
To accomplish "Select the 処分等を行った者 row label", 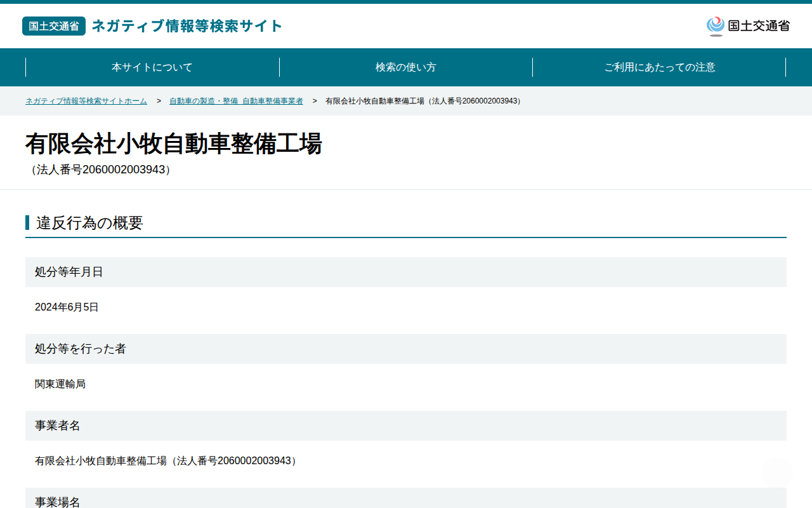I will click(x=81, y=349).
